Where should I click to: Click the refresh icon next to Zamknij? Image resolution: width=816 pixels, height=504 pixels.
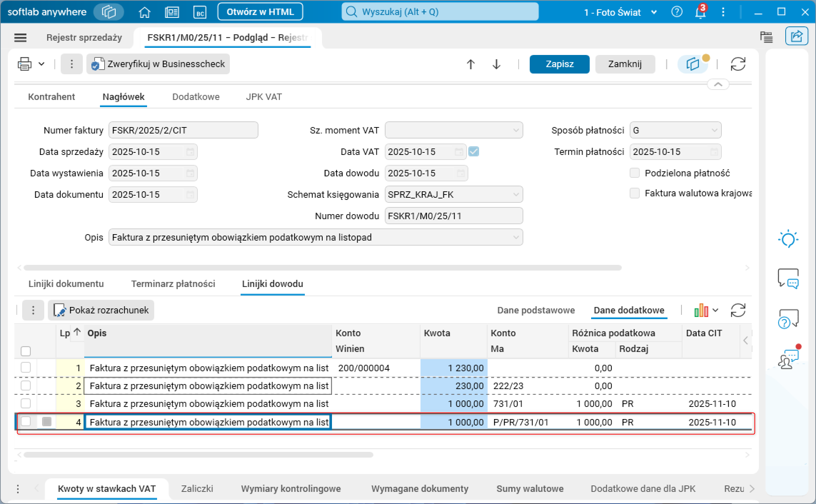pyautogui.click(x=737, y=64)
